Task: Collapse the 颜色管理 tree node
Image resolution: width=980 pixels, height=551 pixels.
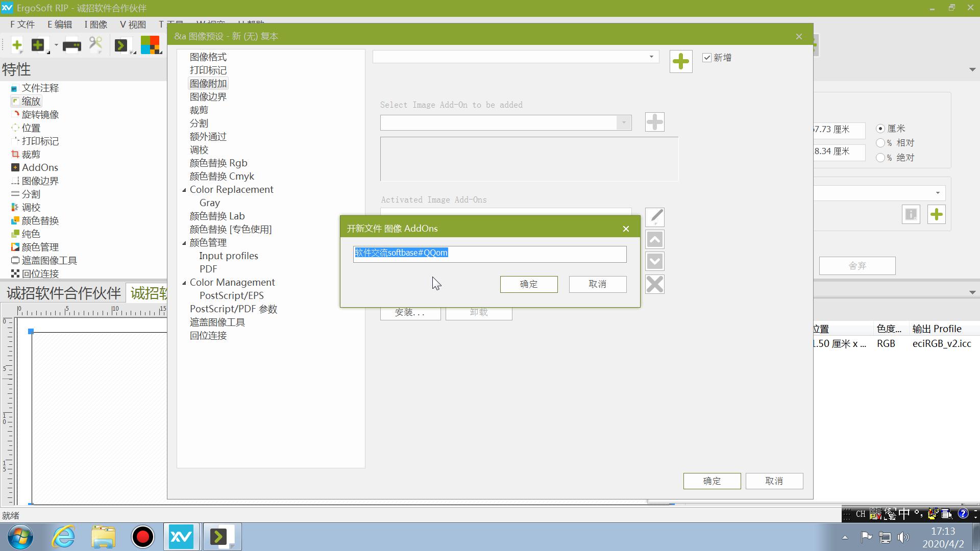Action: coord(184,243)
